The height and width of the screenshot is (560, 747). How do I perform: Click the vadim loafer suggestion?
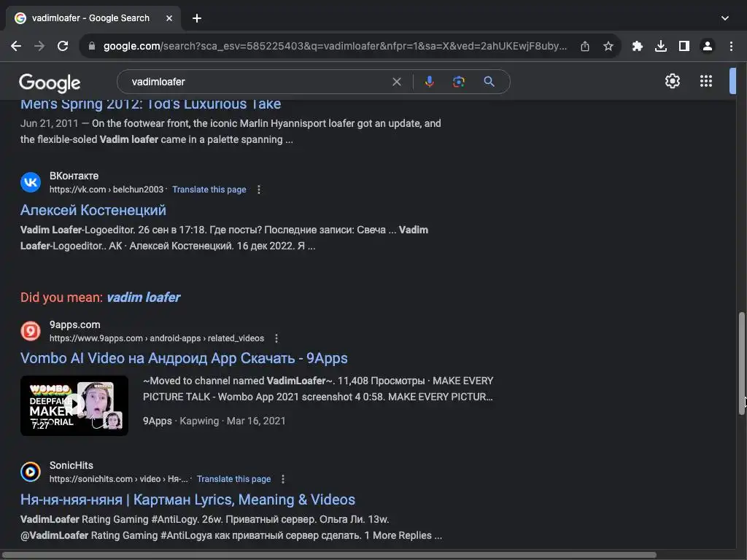click(144, 297)
